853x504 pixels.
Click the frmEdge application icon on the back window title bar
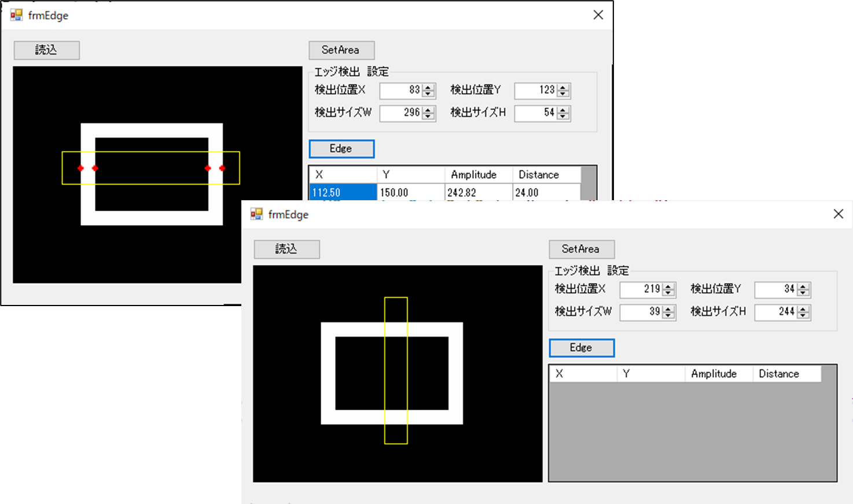click(15, 14)
